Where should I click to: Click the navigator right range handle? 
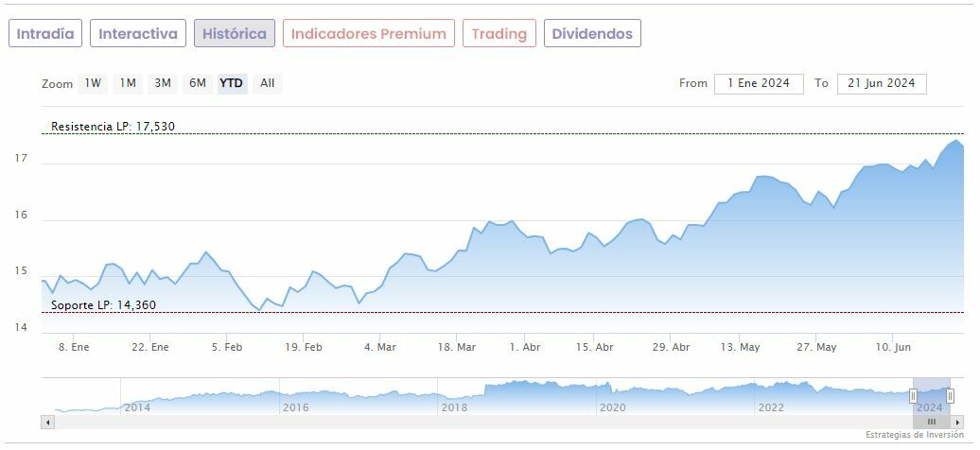pos(950,396)
